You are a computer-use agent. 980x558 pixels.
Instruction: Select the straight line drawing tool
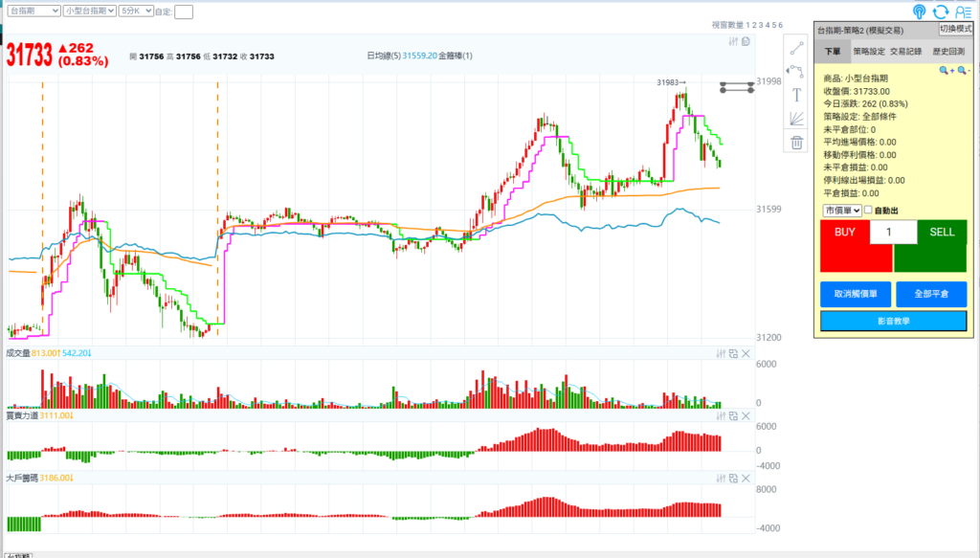point(796,48)
